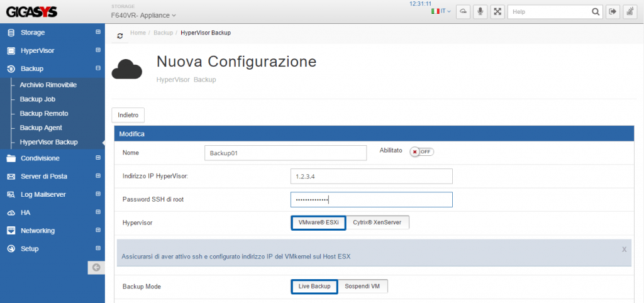Select Cytrix XenServer hypervisor option
The image size is (644, 303).
[377, 223]
